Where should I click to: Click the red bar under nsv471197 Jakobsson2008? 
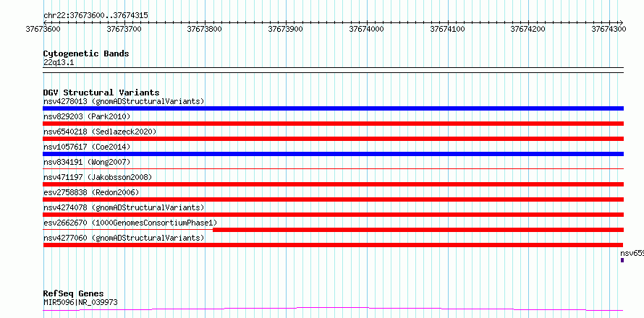[x=333, y=184]
